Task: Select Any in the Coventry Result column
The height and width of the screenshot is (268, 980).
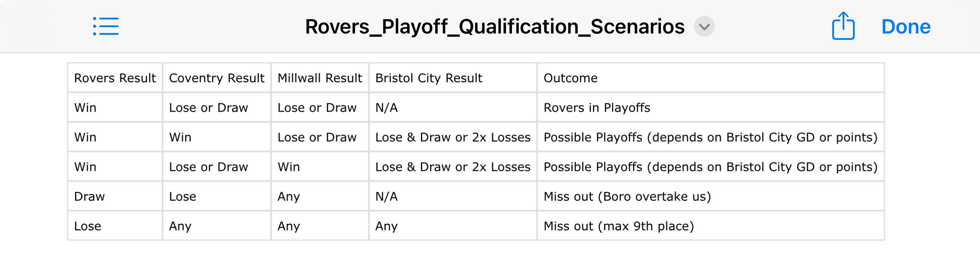Action: tap(180, 226)
